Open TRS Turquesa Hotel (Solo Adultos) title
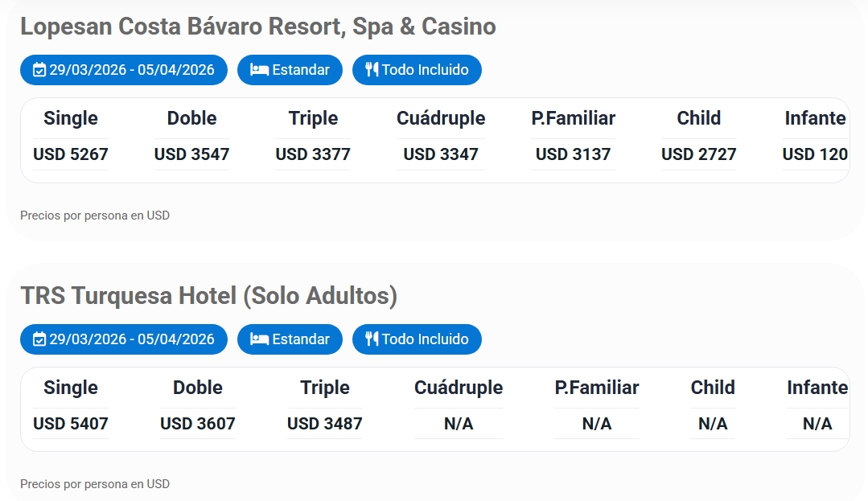868x501 pixels. 208,296
